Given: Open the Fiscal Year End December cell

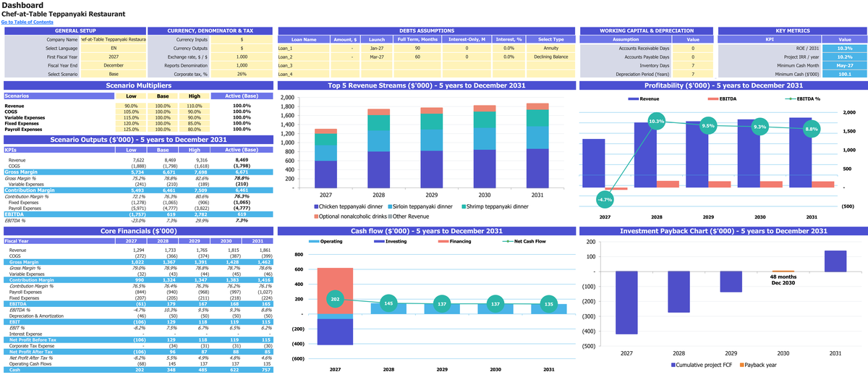Looking at the screenshot, I should [114, 65].
